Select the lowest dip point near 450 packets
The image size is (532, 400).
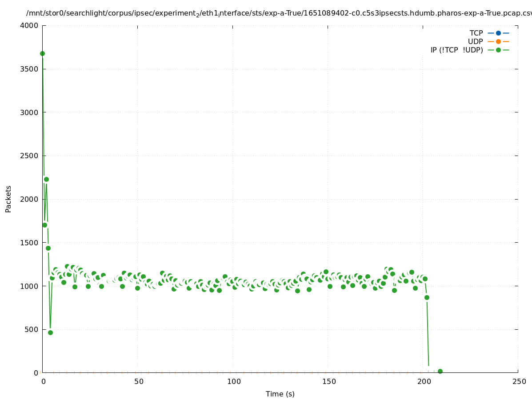coord(50,332)
